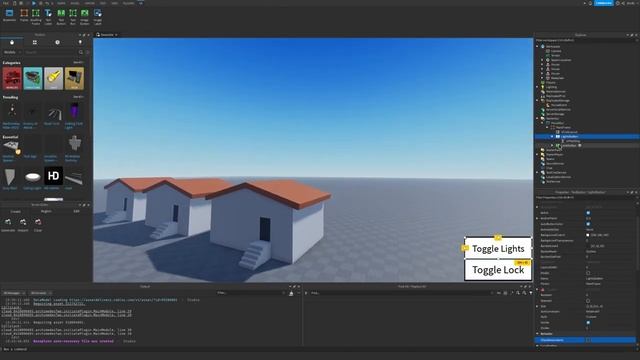Close the Baseplate viewport tab
Viewport: 640px width, 360px height.
pyautogui.click(x=116, y=35)
